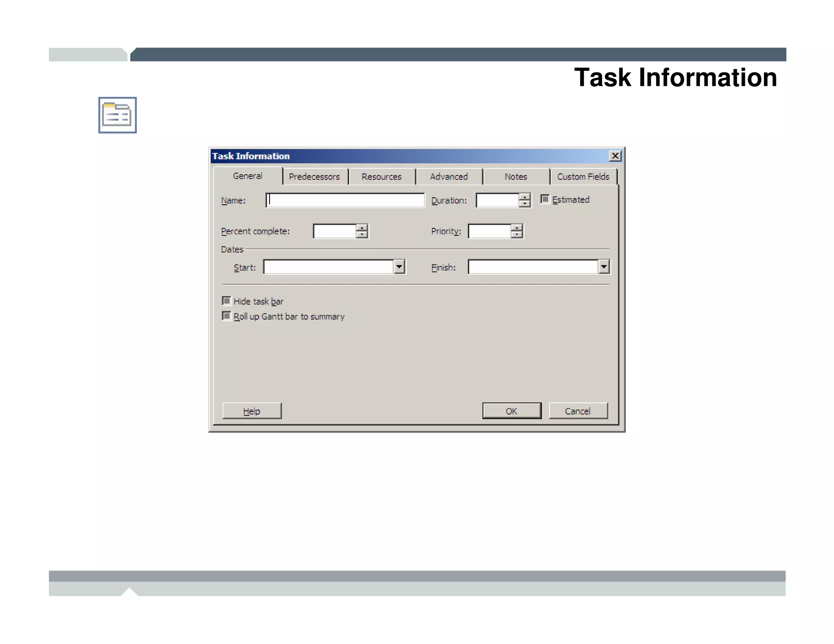Open the Predecessors tab
The width and height of the screenshot is (834, 644).
[x=314, y=177]
